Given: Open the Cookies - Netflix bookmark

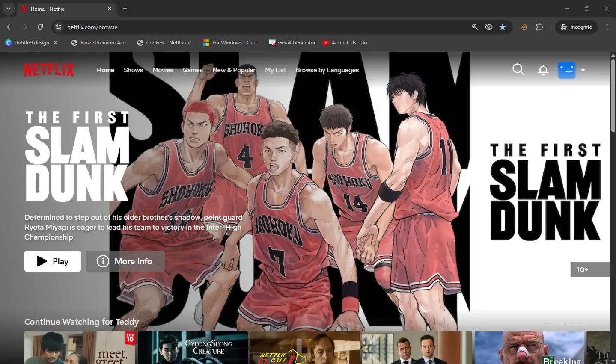Looking at the screenshot, I should (x=166, y=43).
